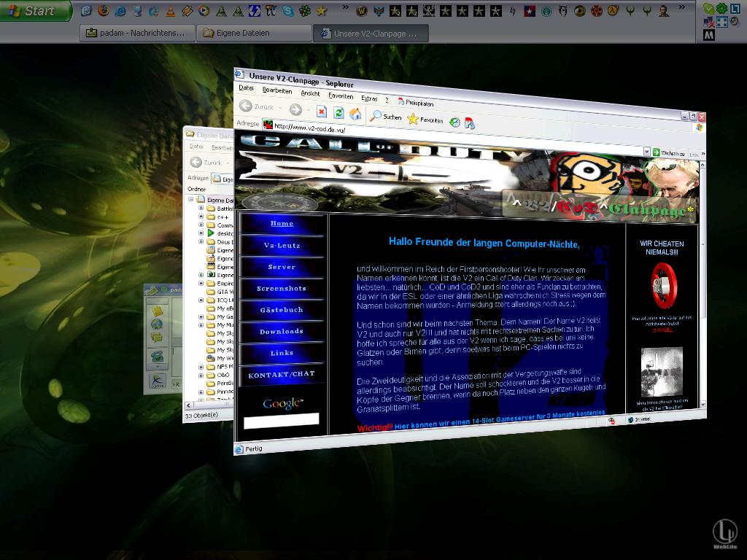Click the Wechseln zu go button
This screenshot has height=560, width=747.
click(x=668, y=153)
